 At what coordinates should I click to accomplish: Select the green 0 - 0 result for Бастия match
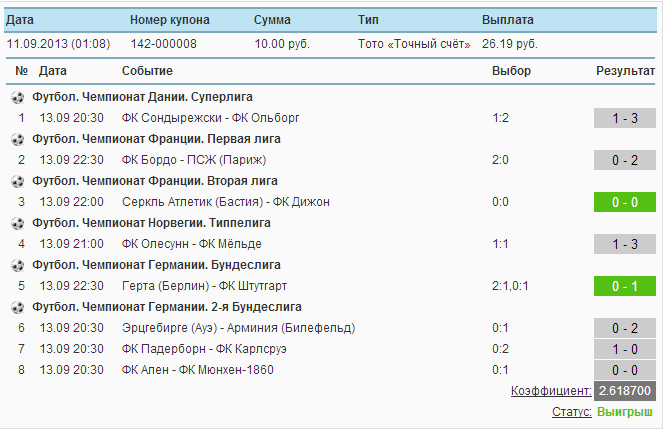[624, 202]
